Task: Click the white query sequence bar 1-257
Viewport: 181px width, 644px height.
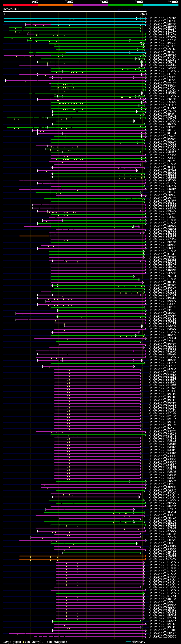Action: pyautogui.click(x=75, y=12)
